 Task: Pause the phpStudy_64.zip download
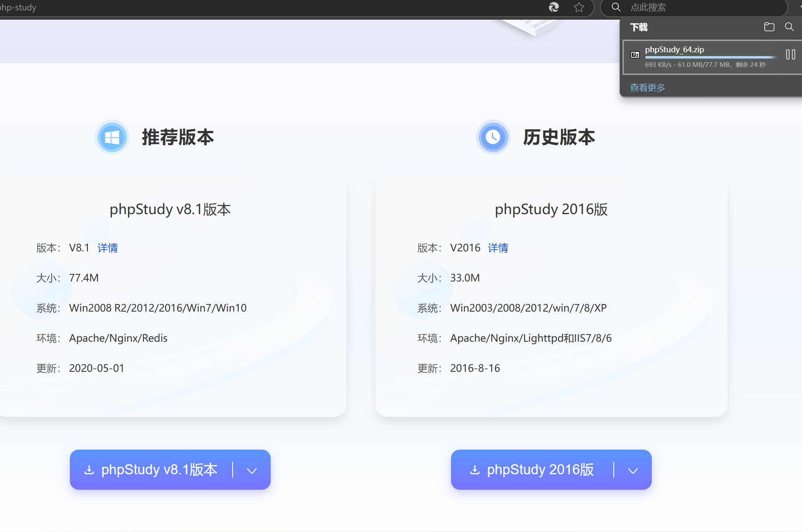790,54
